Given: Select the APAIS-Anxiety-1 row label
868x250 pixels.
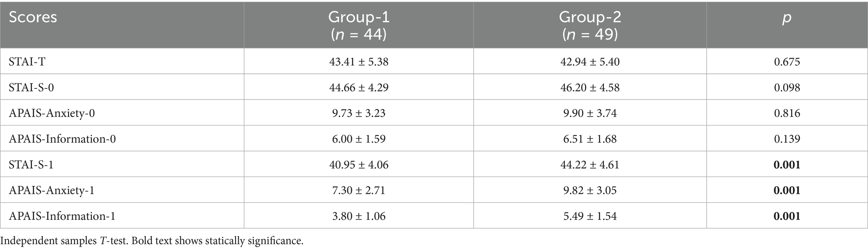Looking at the screenshot, I should (x=52, y=190).
